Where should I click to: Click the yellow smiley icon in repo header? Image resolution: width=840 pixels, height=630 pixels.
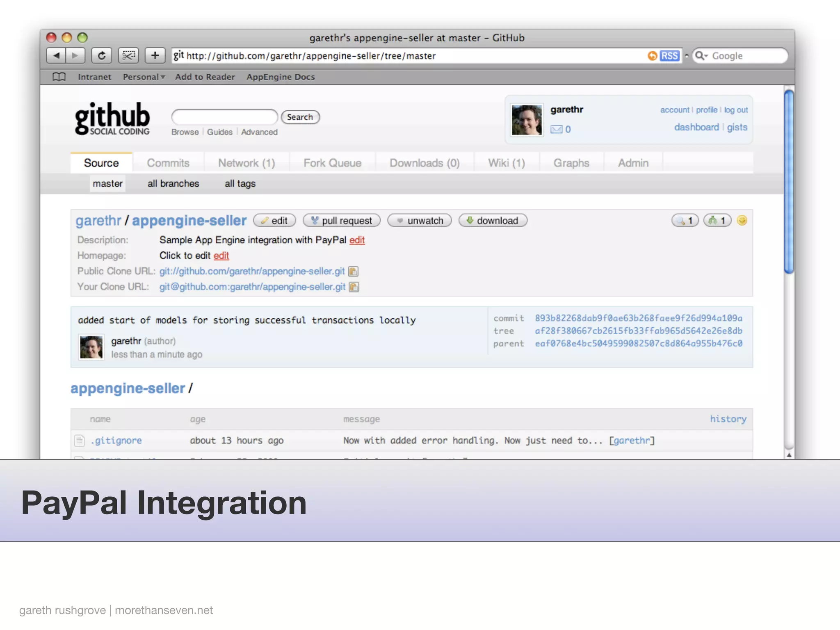(742, 221)
